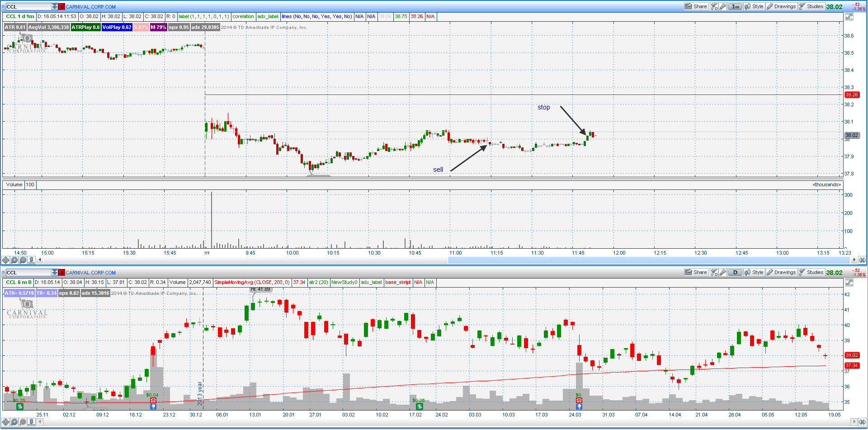Open 1m timeframe selector in upper chart
Image resolution: width=868 pixels, height=430 pixels.
[x=736, y=6]
